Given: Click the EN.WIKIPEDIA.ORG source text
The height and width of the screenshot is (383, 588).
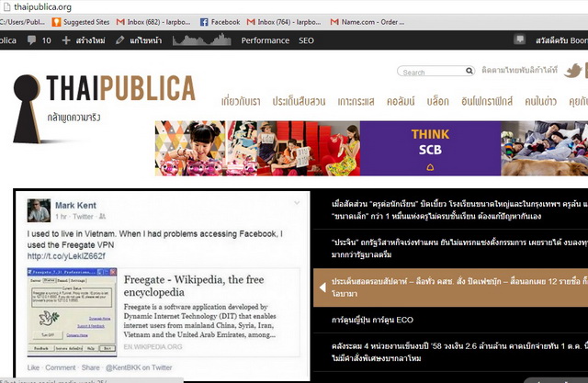Looking at the screenshot, I should (153, 346).
